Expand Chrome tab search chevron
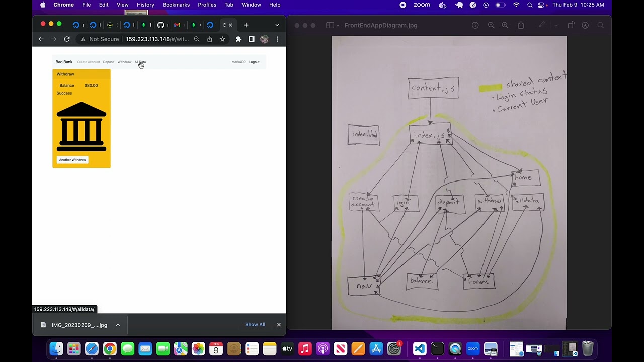The image size is (644, 362). point(277,25)
